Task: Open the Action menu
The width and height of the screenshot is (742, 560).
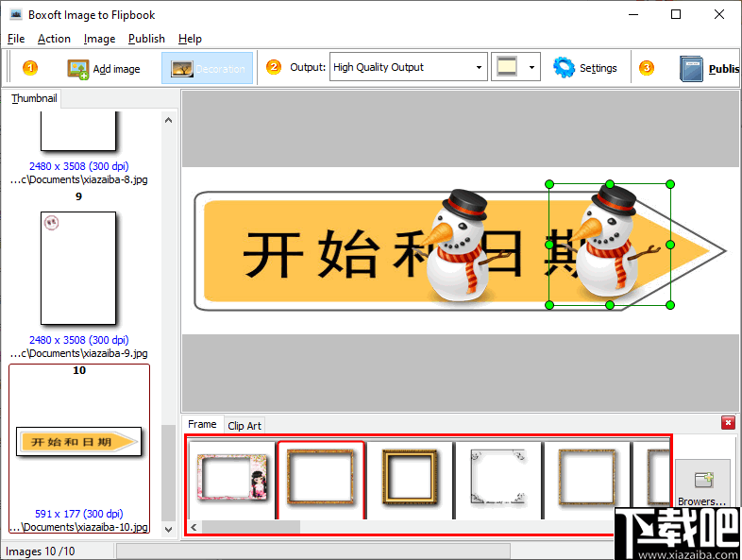Action: (54, 39)
